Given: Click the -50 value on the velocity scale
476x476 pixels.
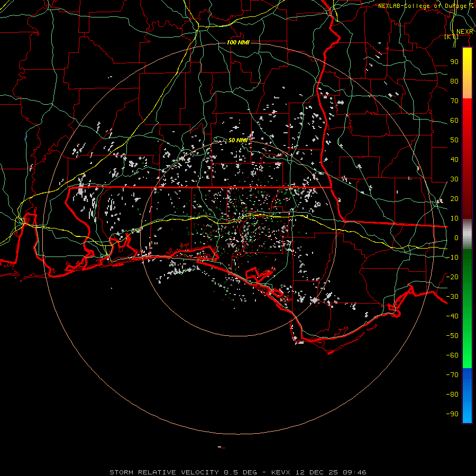Looking at the screenshot, I should point(452,336).
